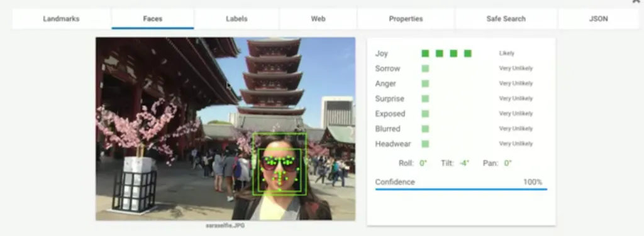Click the Surprise likelihood green square
This screenshot has width=644, height=236.
[x=425, y=99]
